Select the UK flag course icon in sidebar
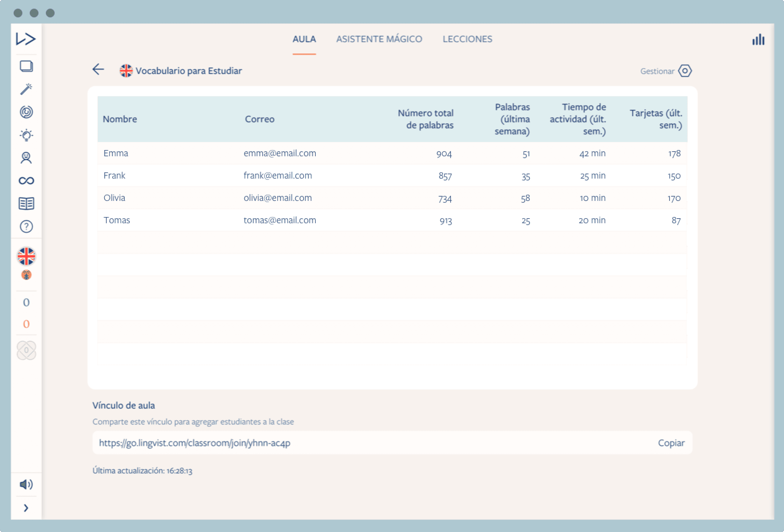784x532 pixels. (x=26, y=257)
